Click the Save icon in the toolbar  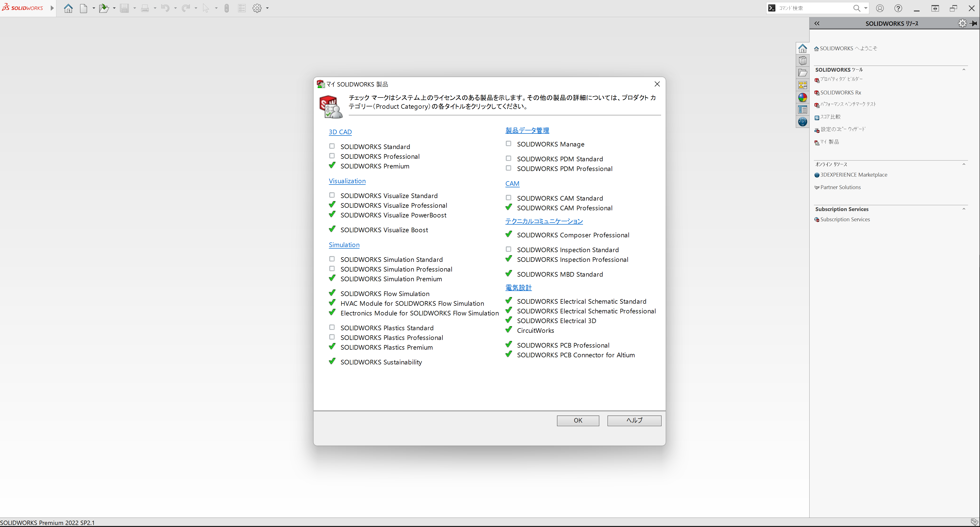coord(125,8)
